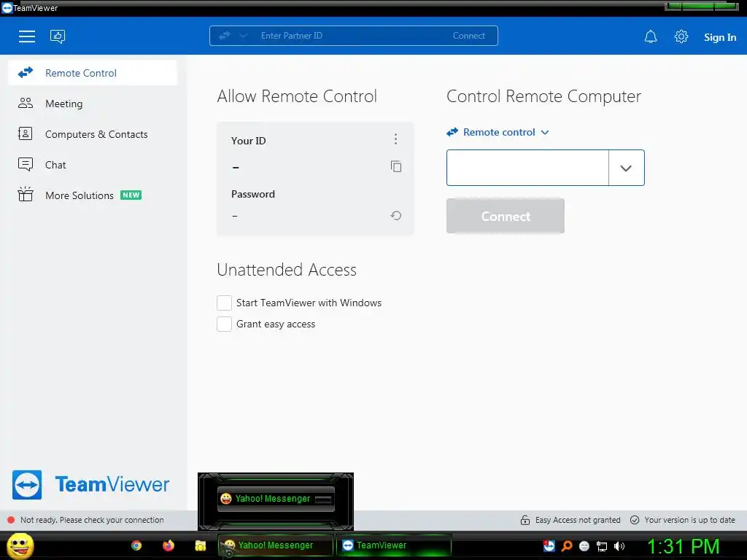This screenshot has width=747, height=560.
Task: Click the red Not ready status indicator
Action: (x=11, y=520)
